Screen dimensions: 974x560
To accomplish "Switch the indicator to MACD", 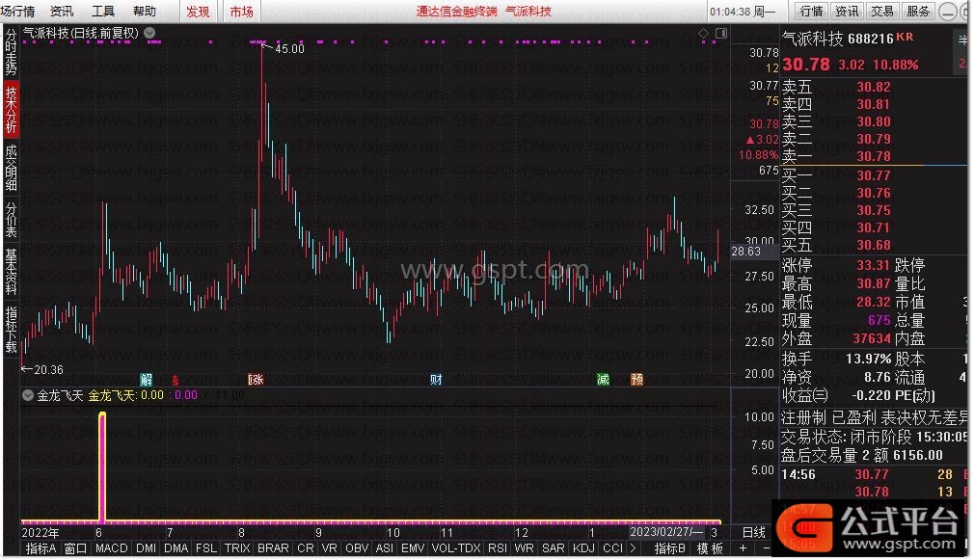I will click(x=111, y=548).
